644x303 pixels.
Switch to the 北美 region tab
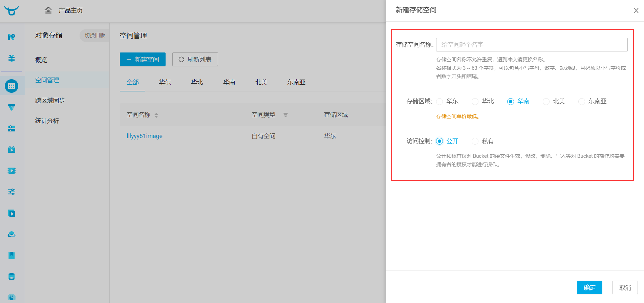261,82
